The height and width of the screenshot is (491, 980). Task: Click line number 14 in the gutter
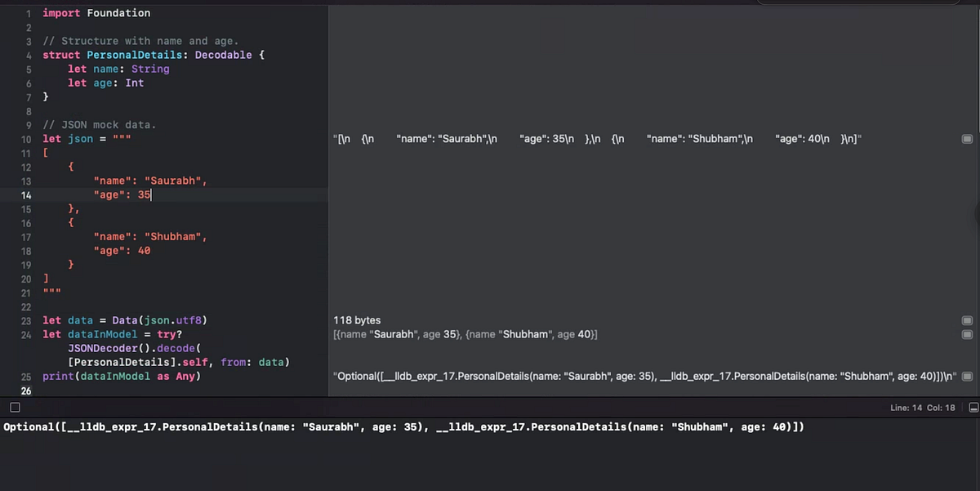tap(25, 195)
